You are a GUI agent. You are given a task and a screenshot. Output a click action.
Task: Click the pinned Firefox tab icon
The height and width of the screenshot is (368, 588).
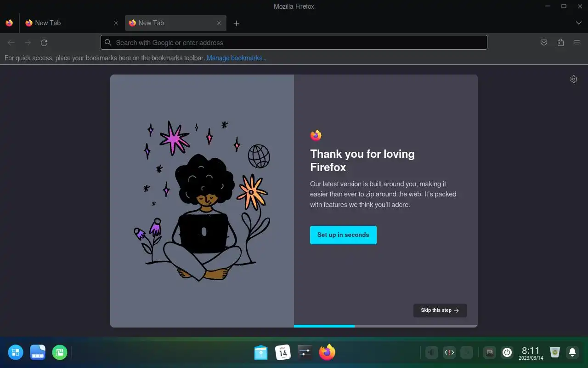pos(9,23)
